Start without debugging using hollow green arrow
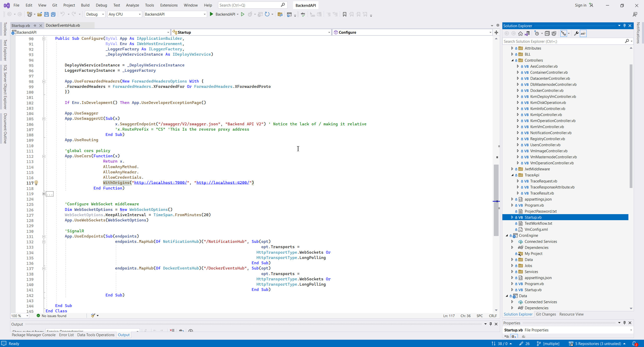 click(x=243, y=14)
